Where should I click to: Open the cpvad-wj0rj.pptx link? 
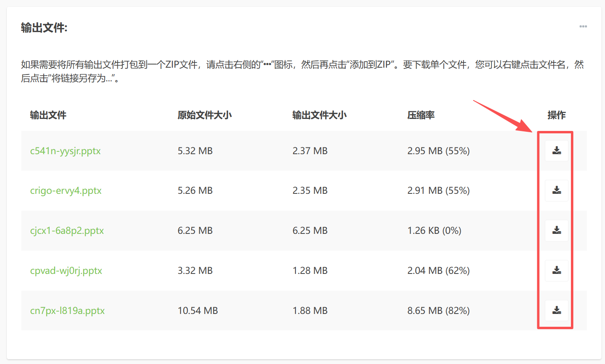click(66, 271)
